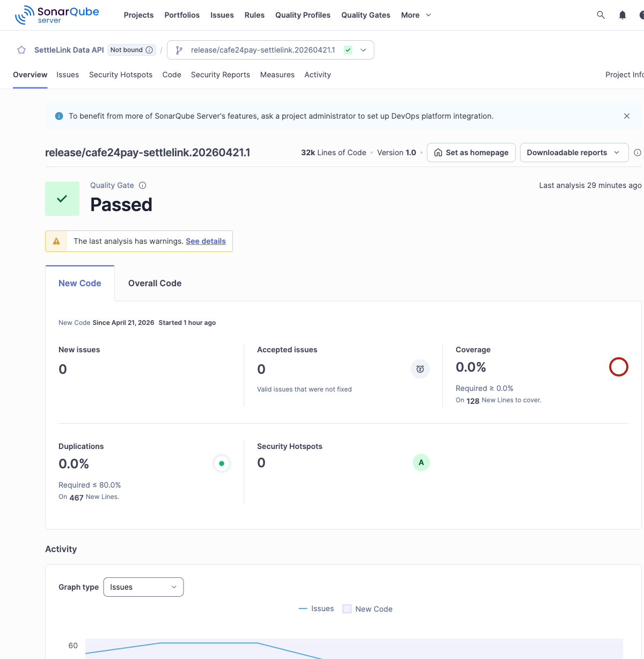The image size is (644, 659).
Task: Click the New issues count 0
Action: point(63,369)
